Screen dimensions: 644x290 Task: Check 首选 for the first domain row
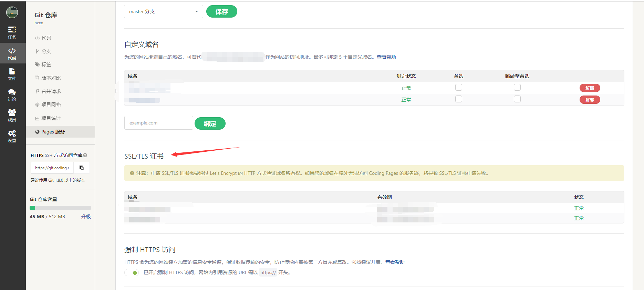click(x=459, y=88)
